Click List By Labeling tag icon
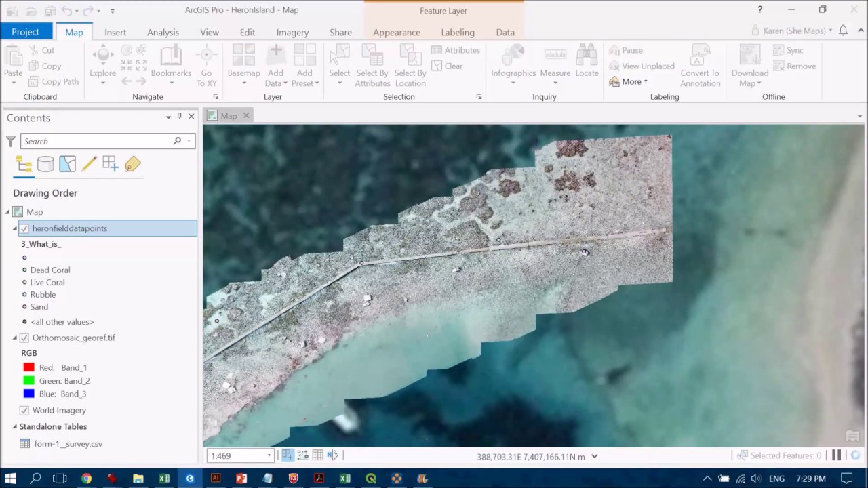 click(x=132, y=164)
